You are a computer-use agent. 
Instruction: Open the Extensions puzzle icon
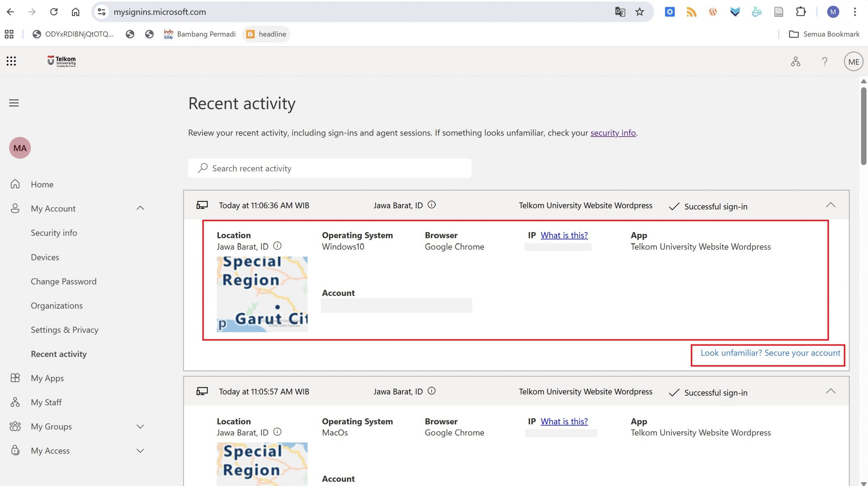coord(801,12)
